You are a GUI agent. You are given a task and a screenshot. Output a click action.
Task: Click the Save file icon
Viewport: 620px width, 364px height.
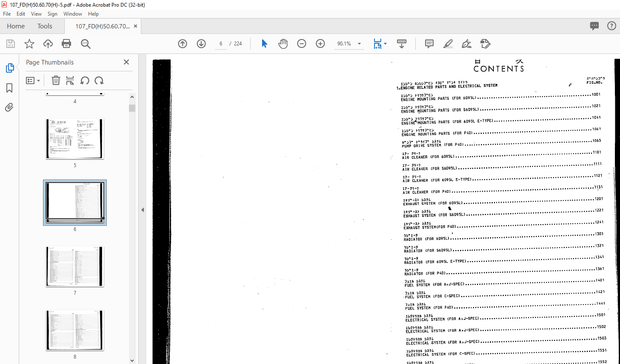click(x=11, y=44)
